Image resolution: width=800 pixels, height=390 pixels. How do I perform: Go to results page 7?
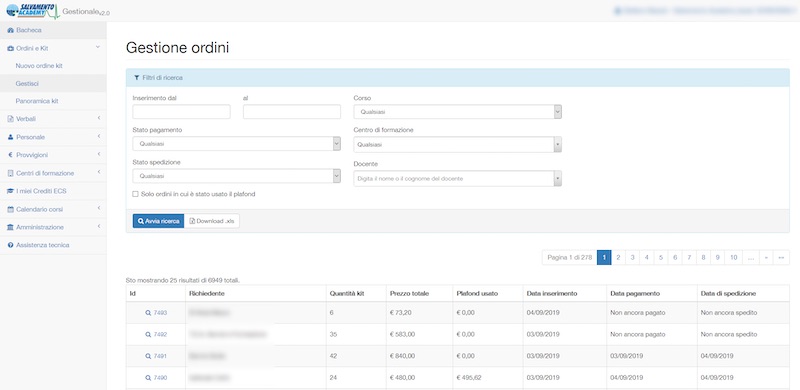689,258
